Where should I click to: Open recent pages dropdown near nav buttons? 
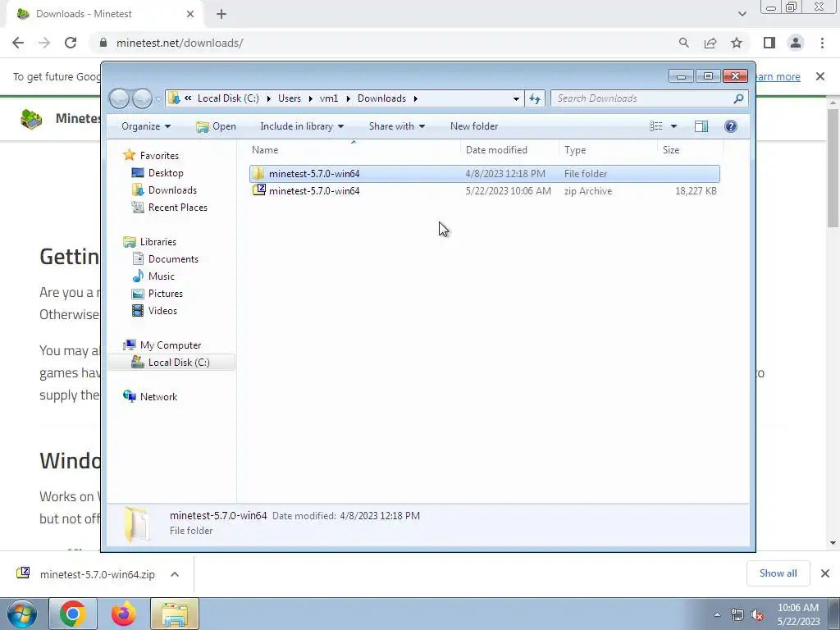158,99
